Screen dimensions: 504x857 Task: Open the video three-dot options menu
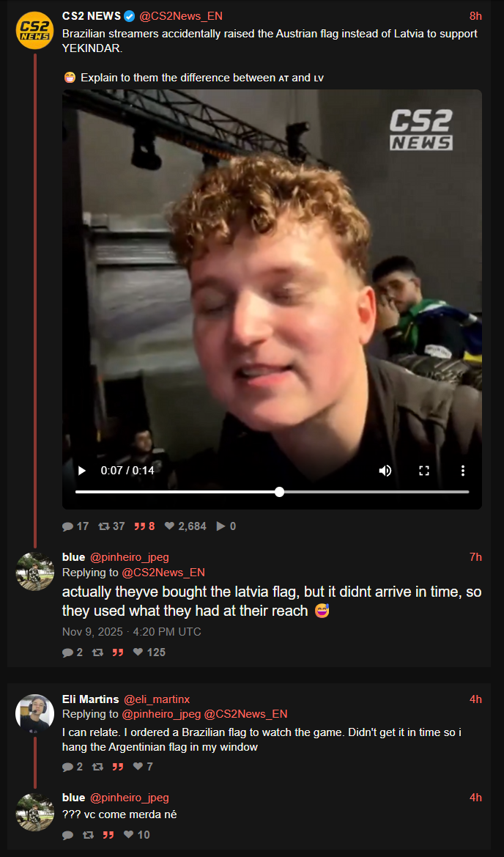pyautogui.click(x=462, y=471)
